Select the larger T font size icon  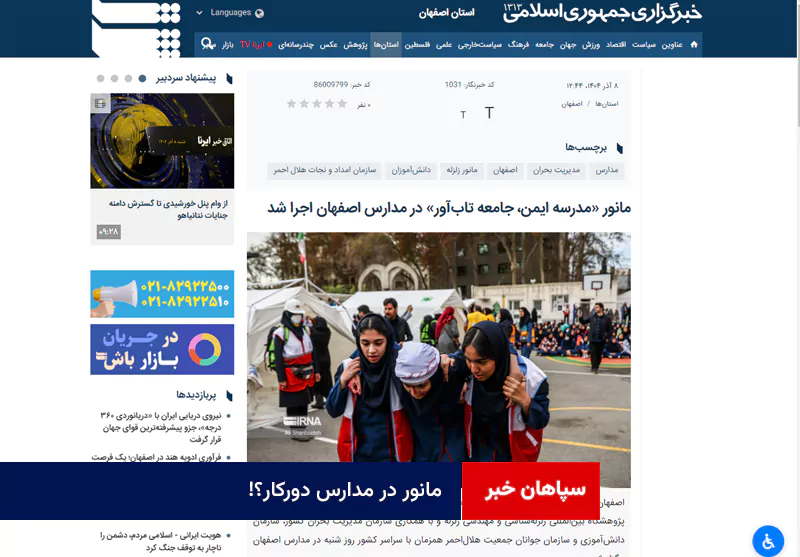pyautogui.click(x=489, y=113)
